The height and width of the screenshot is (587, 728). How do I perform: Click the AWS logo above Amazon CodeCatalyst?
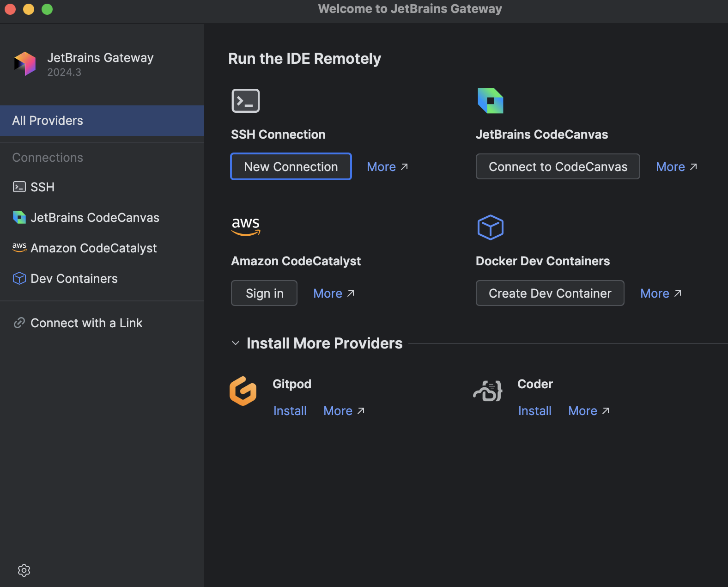coord(246,226)
